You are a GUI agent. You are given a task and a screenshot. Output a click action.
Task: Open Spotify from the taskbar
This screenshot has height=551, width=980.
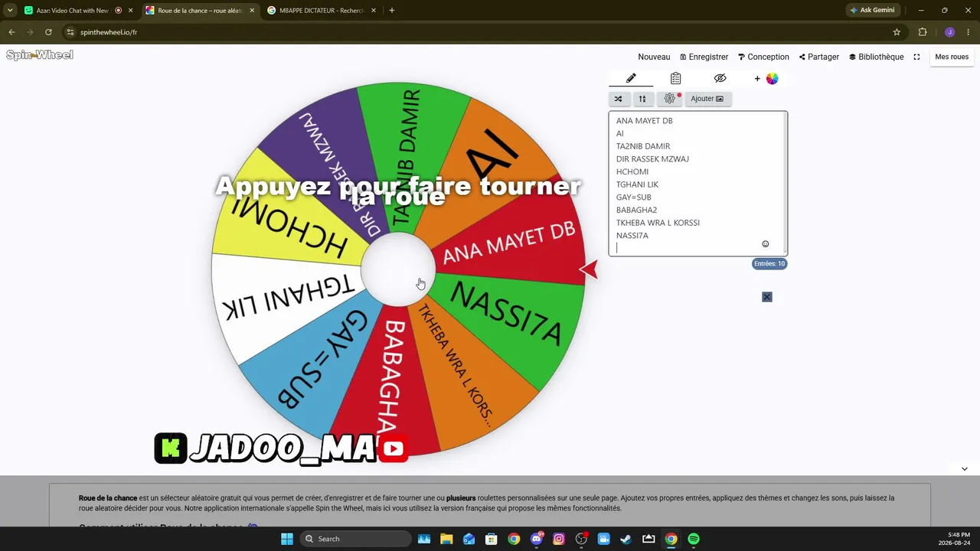point(694,539)
